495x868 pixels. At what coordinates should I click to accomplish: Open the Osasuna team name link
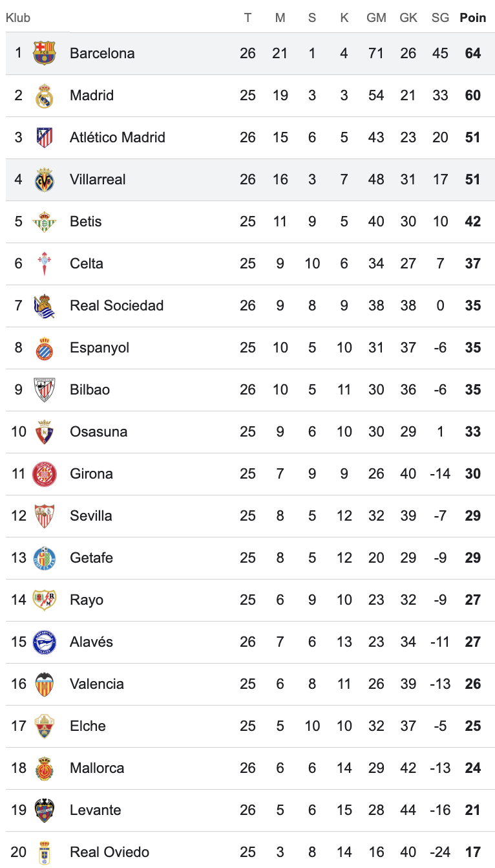pos(99,431)
